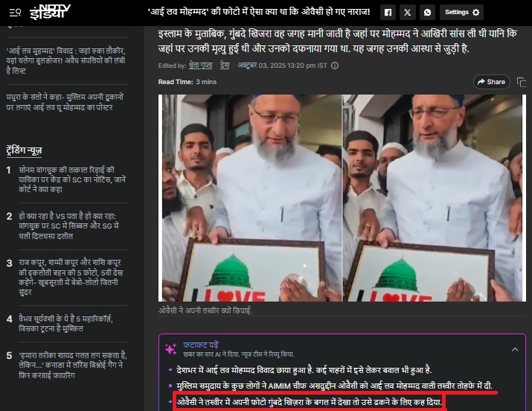
Task: Collapse the फटाफट पढ़ें summary box
Action: 515,349
